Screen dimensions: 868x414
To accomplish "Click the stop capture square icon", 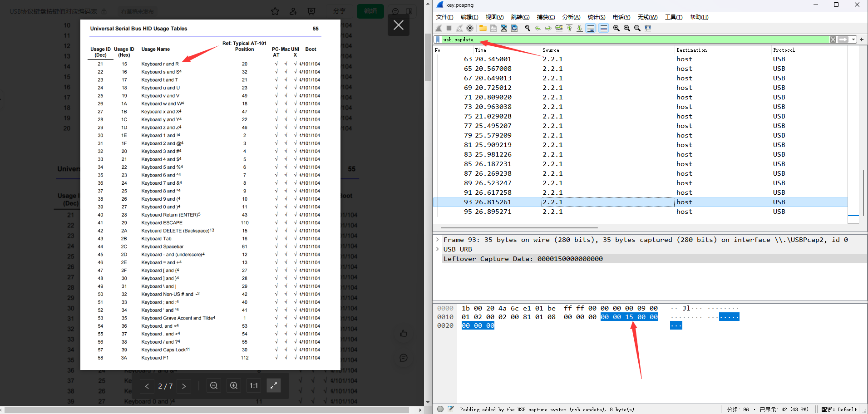I will coord(449,28).
